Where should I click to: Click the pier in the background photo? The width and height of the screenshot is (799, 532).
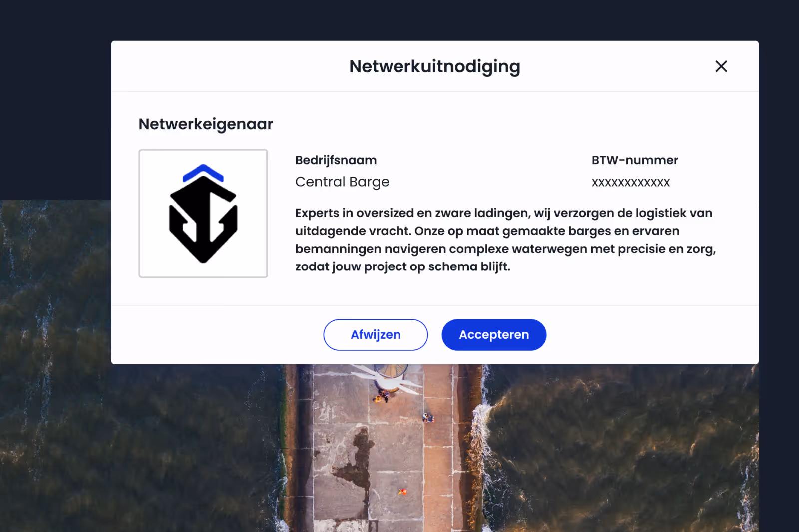[385, 449]
